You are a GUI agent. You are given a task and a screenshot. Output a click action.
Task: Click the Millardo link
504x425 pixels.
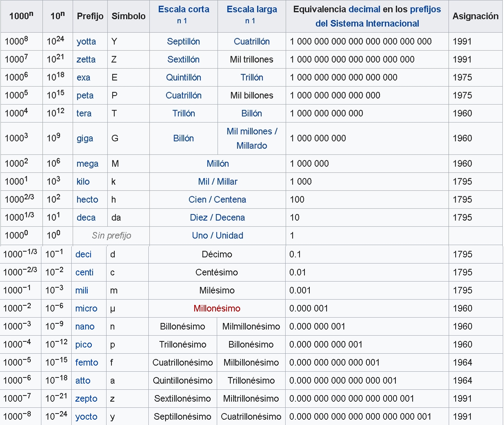coord(252,145)
